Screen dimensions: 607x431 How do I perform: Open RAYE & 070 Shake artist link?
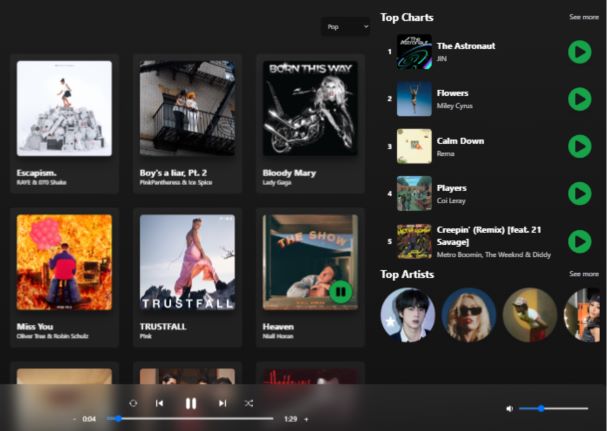click(41, 182)
